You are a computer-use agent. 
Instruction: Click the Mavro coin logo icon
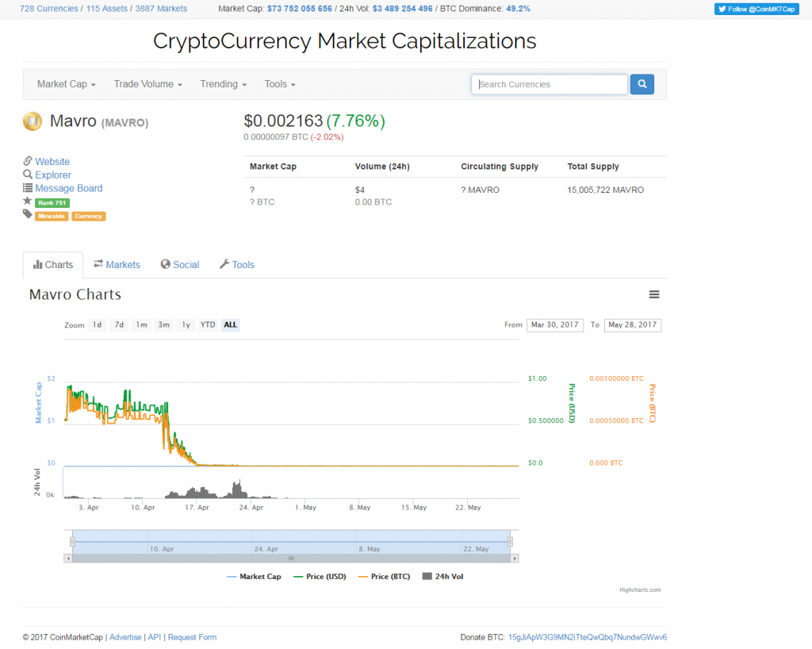click(x=33, y=121)
